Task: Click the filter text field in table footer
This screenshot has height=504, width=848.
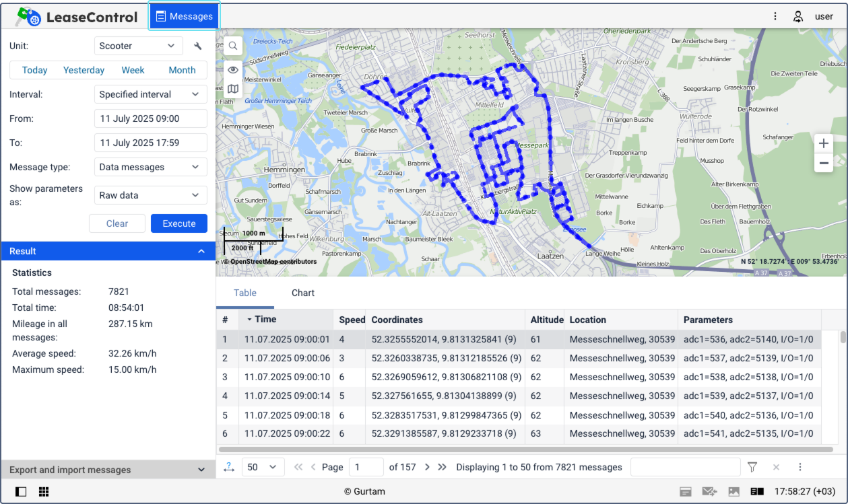Action: point(685,467)
